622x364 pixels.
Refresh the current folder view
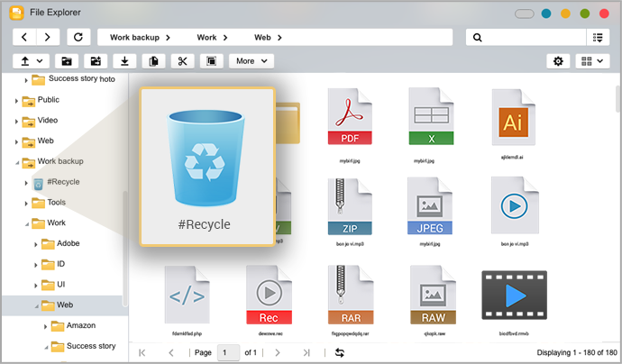(78, 37)
